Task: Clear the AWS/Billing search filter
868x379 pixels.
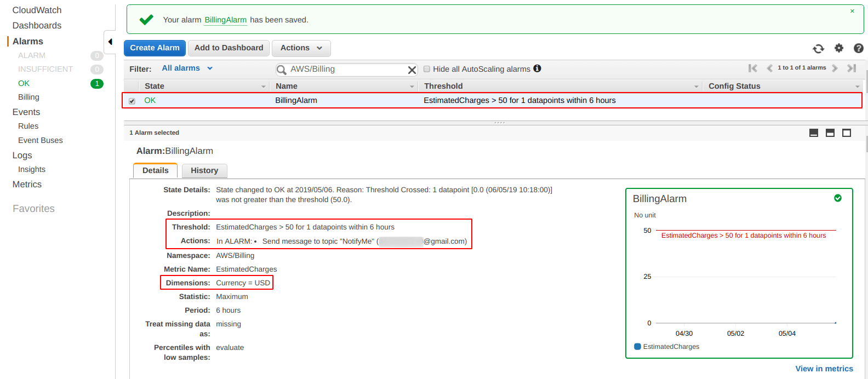Action: 412,70
